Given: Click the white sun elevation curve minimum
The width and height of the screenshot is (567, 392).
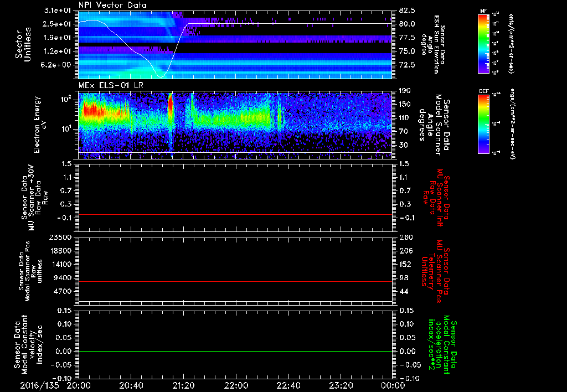Looking at the screenshot, I should tap(161, 76).
